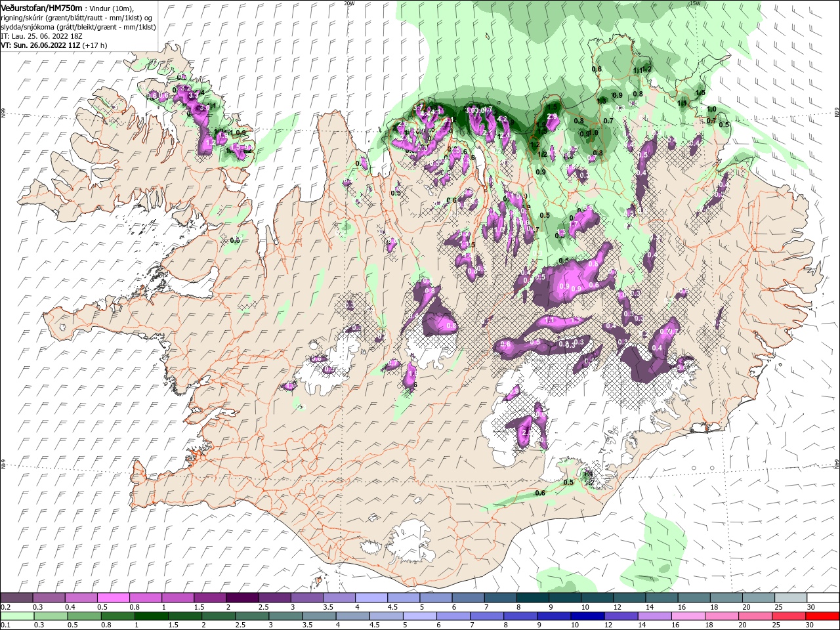
Task: Pick the lavender 4 snow legend swatch
Action: click(x=371, y=598)
